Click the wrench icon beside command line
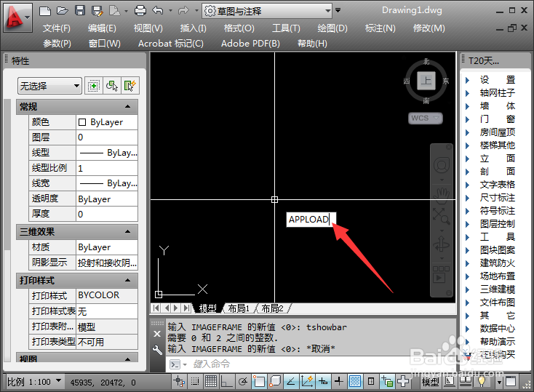The width and height of the screenshot is (534, 392). pyautogui.click(x=157, y=350)
